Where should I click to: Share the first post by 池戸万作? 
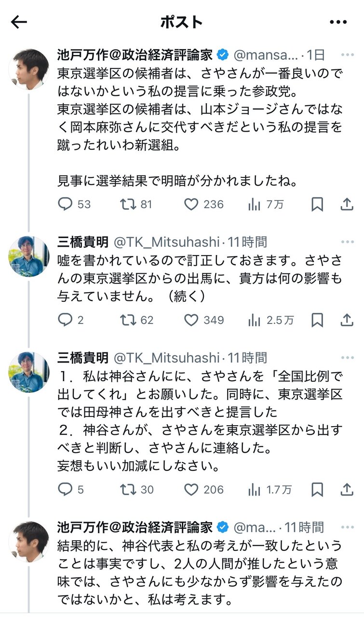pyautogui.click(x=347, y=204)
